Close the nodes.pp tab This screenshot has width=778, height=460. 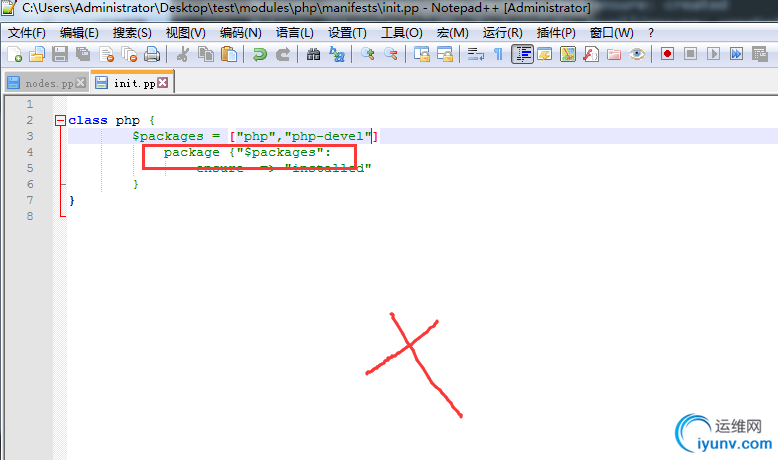[x=80, y=83]
